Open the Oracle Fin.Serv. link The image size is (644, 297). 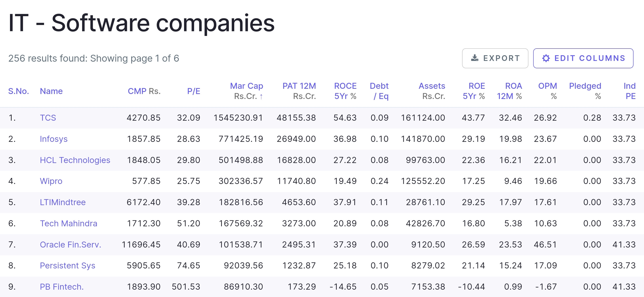click(x=70, y=244)
